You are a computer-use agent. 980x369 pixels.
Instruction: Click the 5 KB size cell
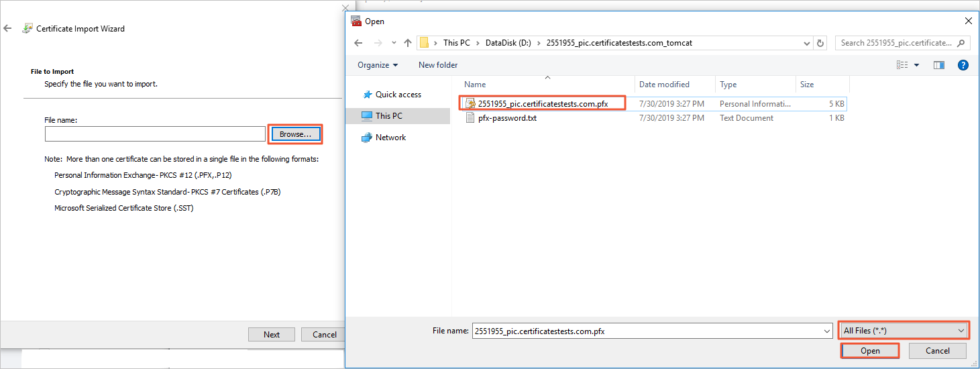(836, 104)
